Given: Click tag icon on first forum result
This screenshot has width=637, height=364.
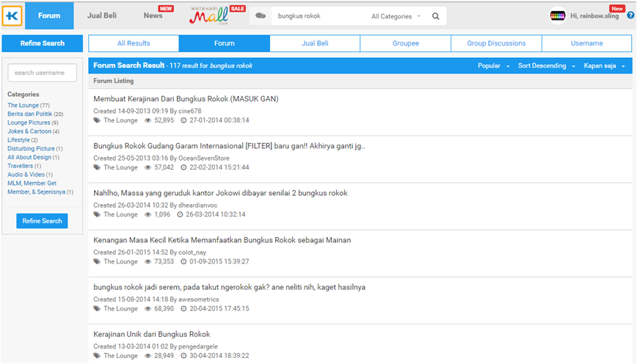Looking at the screenshot, I should click(97, 120).
